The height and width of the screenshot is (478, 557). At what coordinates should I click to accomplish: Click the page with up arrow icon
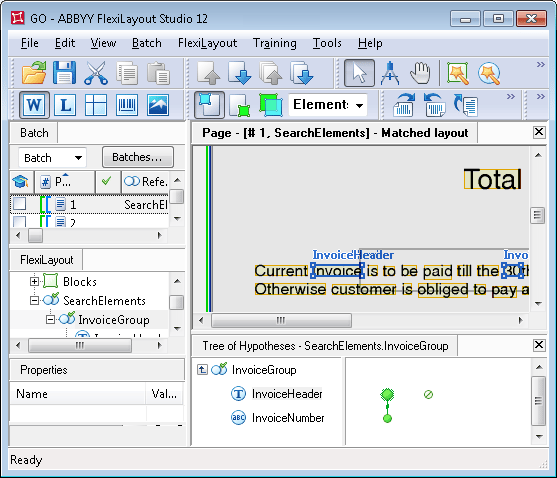click(x=209, y=73)
